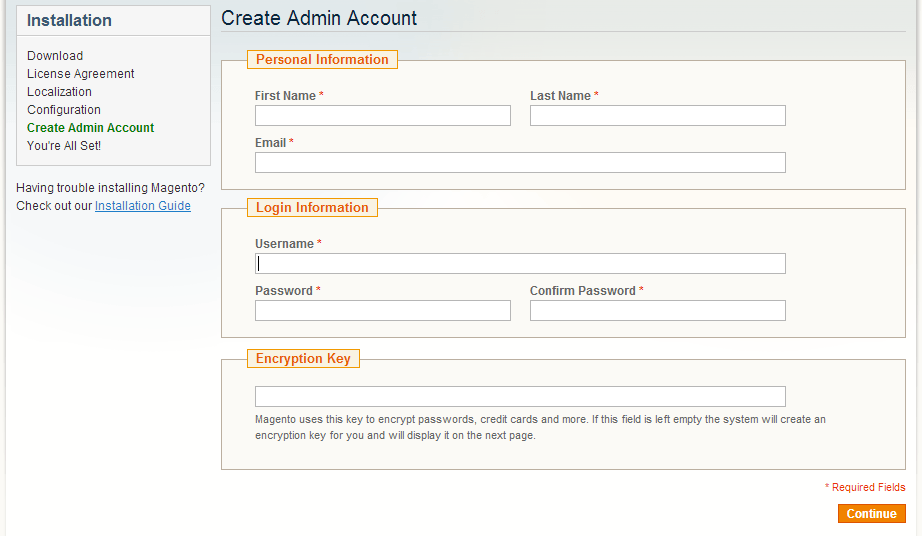Select the Encryption Key text field
The height and width of the screenshot is (536, 922).
point(520,397)
